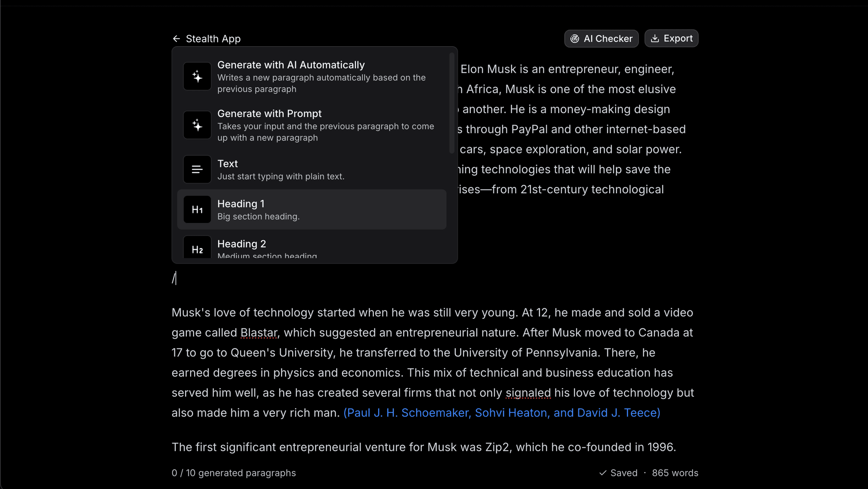The image size is (868, 489).
Task: Click the sparkle icon beside Generate with Prompt
Action: tap(197, 125)
